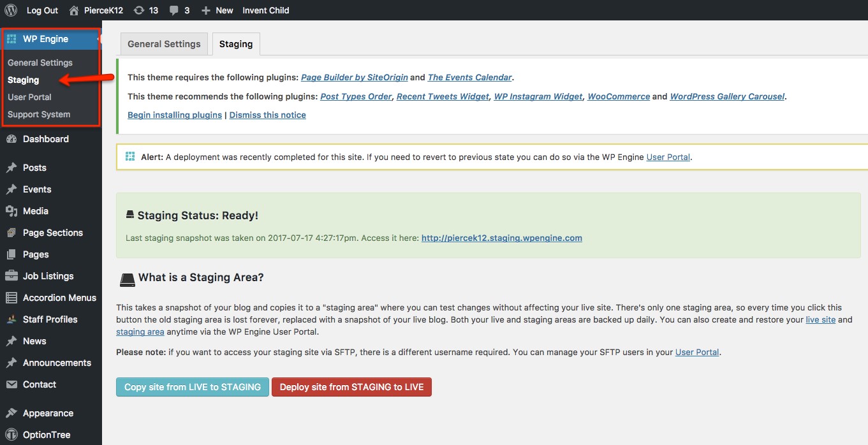This screenshot has height=445, width=868.
Task: Click Begin installing plugins
Action: tap(175, 115)
